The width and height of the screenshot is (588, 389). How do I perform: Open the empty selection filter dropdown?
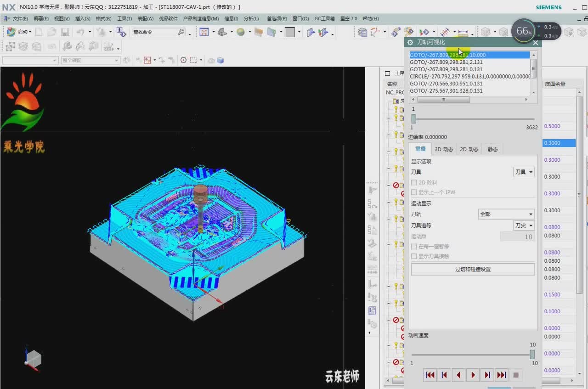[x=30, y=60]
